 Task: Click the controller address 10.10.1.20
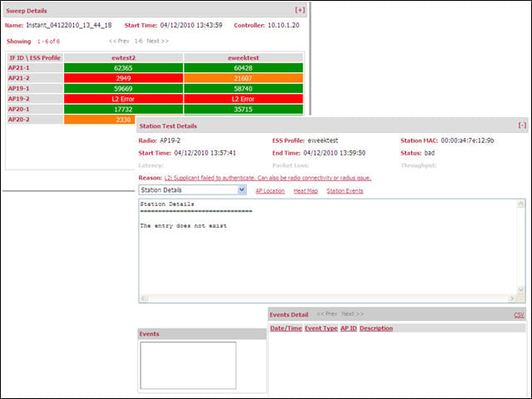pyautogui.click(x=283, y=25)
